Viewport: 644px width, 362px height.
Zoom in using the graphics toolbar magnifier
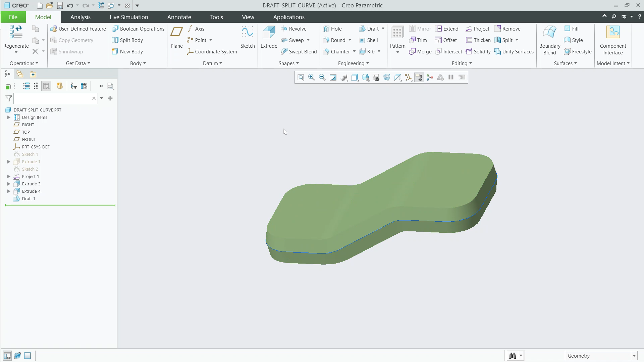(312, 78)
